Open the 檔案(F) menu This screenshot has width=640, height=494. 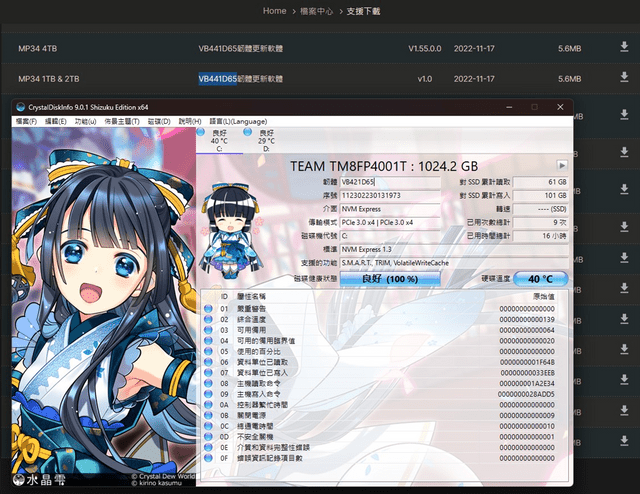(x=26, y=121)
